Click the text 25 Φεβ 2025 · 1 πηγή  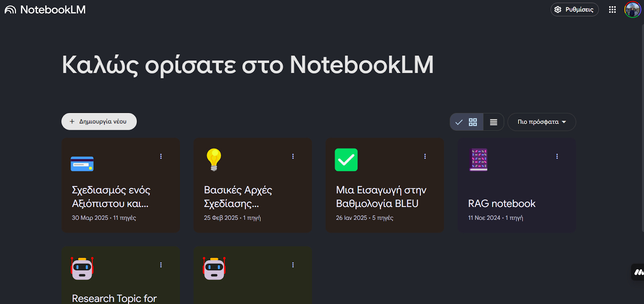pyautogui.click(x=232, y=218)
